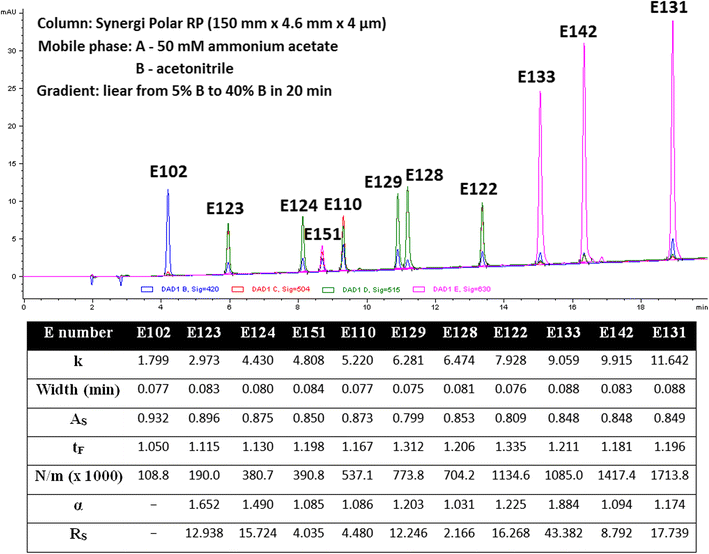Click the 'Rs' resolution row label
This screenshot has width=709, height=554.
78,534
